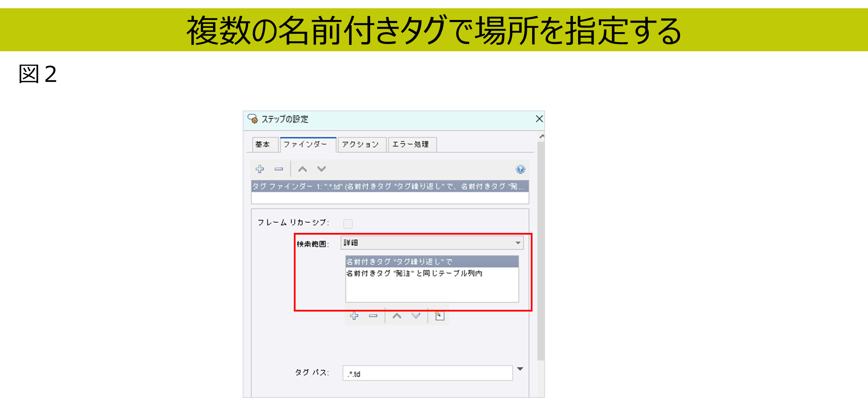Click the dialog's vertical scrollbar
Screen dimensions: 868x398
(541, 248)
